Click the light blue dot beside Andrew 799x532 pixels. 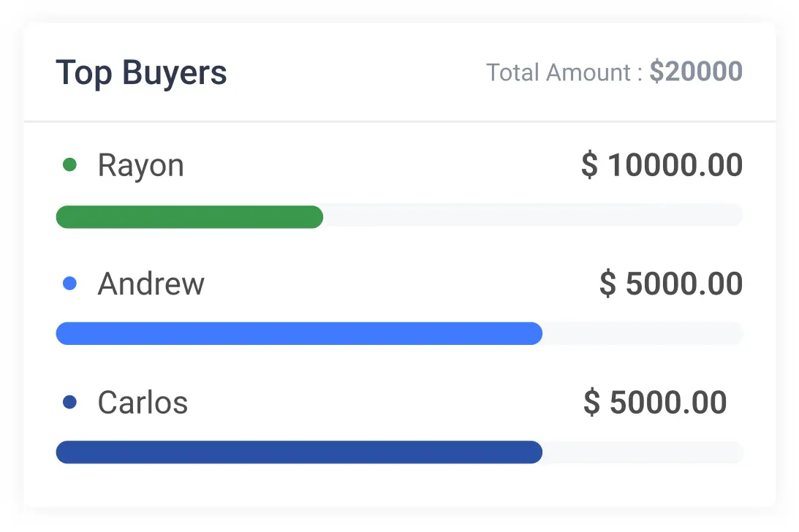(x=69, y=284)
